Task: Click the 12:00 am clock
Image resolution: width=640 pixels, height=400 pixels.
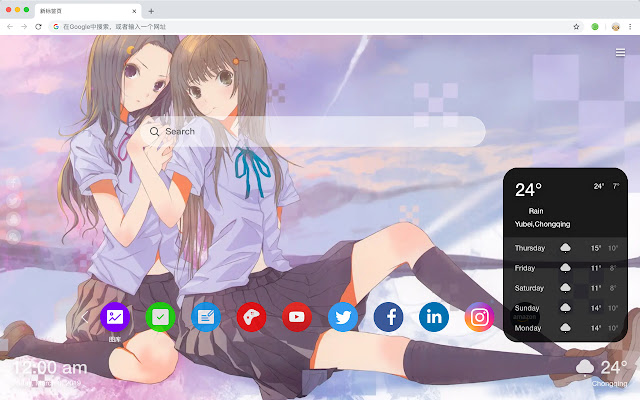Action: point(50,368)
